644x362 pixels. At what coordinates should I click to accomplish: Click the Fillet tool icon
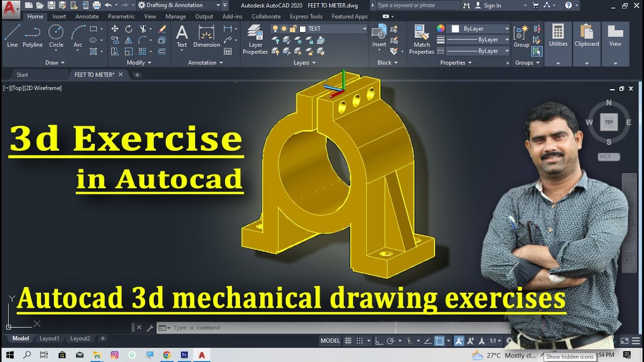(143, 40)
